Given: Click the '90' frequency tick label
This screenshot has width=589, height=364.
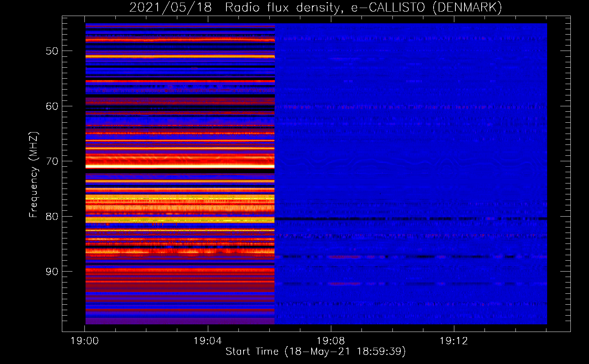Looking at the screenshot, I should 52,272.
